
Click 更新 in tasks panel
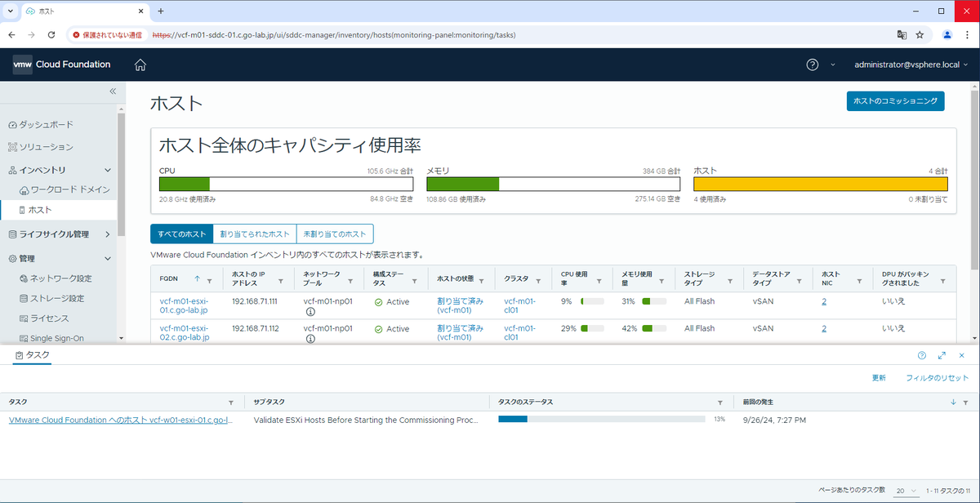click(x=879, y=378)
